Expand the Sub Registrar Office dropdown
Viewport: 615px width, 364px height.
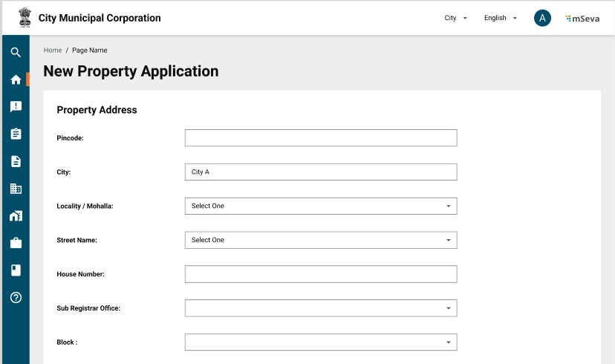[x=320, y=308]
